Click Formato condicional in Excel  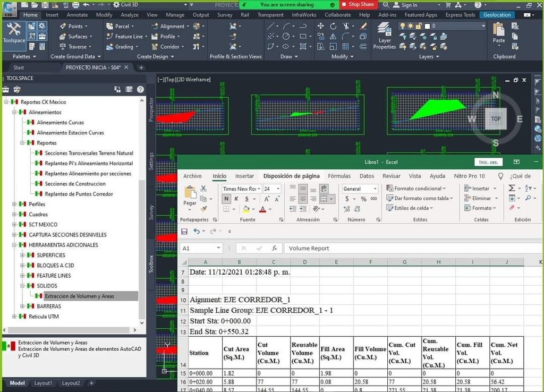416,189
